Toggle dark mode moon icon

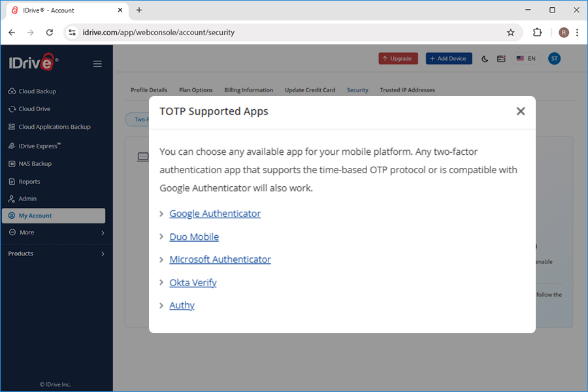(485, 59)
